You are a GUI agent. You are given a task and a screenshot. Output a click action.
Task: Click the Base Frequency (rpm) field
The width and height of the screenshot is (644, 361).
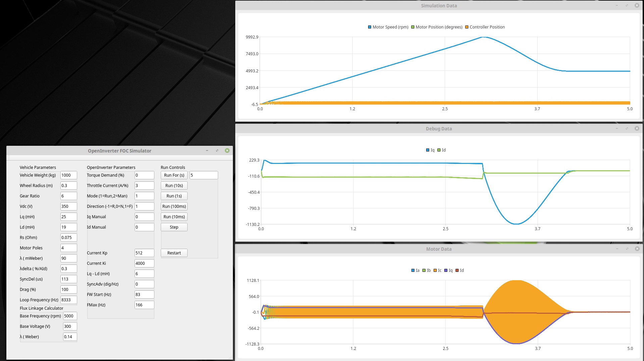tap(70, 316)
